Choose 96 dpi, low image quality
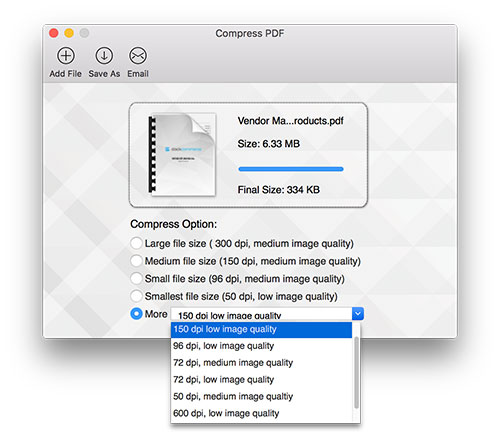 [x=261, y=346]
